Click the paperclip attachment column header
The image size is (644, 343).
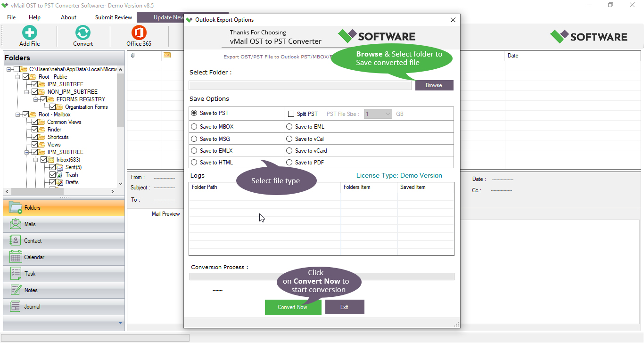click(133, 56)
